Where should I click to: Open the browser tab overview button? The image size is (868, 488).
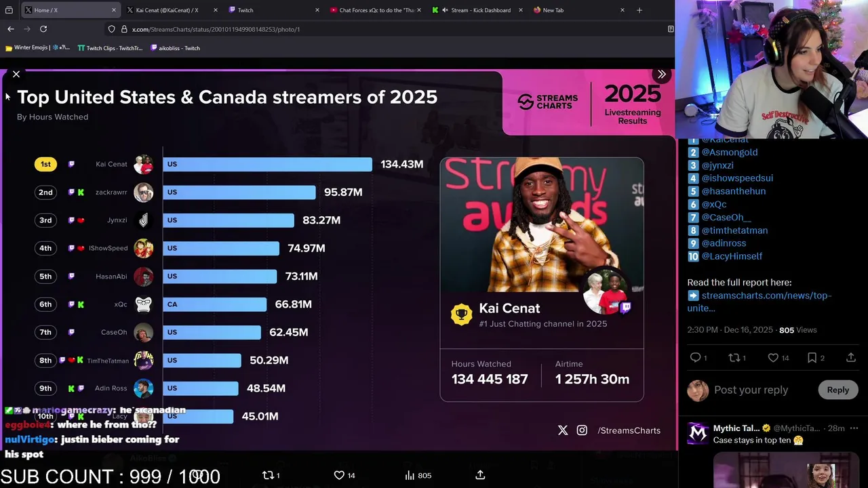point(9,10)
